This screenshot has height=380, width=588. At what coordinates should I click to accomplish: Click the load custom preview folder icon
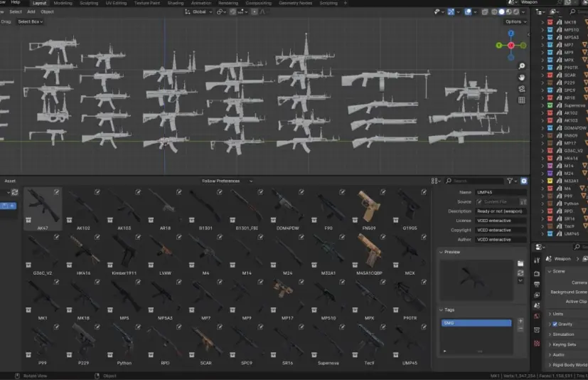520,263
